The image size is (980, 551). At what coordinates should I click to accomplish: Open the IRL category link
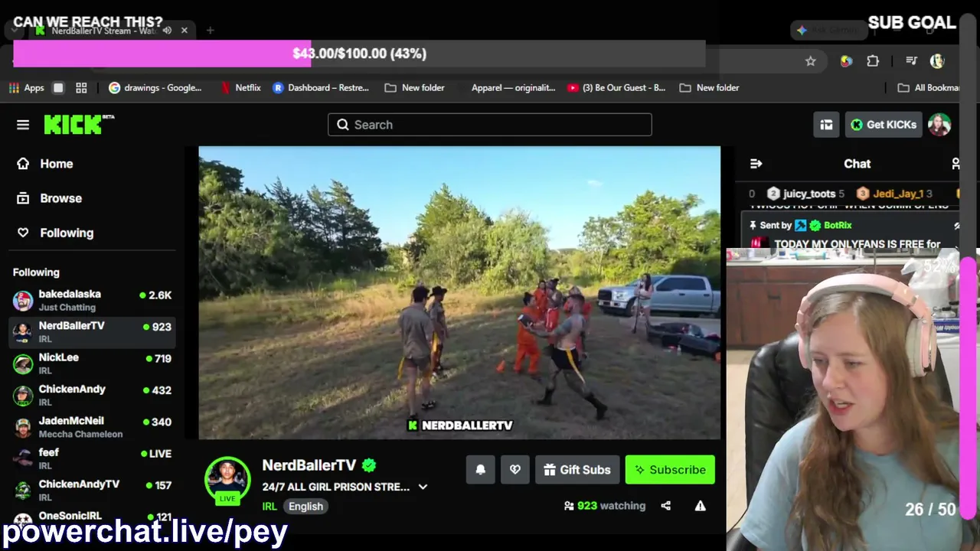pyautogui.click(x=269, y=507)
